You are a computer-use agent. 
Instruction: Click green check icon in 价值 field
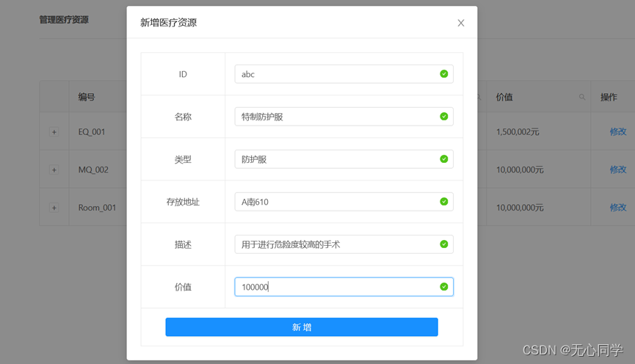(x=444, y=286)
